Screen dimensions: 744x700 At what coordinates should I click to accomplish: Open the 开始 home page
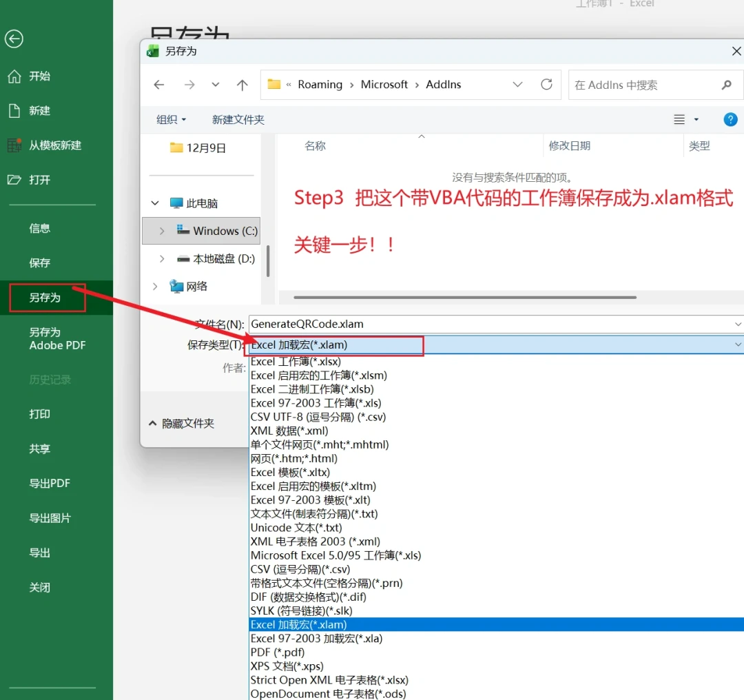[30, 76]
